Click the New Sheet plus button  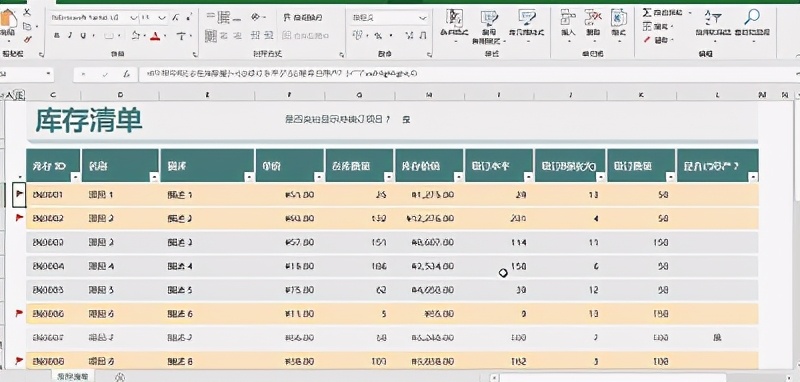pyautogui.click(x=120, y=377)
